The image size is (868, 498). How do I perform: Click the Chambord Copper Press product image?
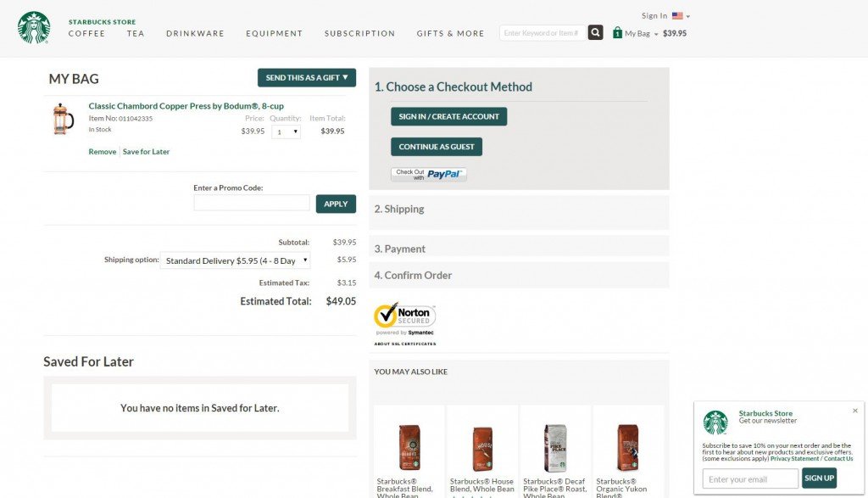(x=63, y=120)
